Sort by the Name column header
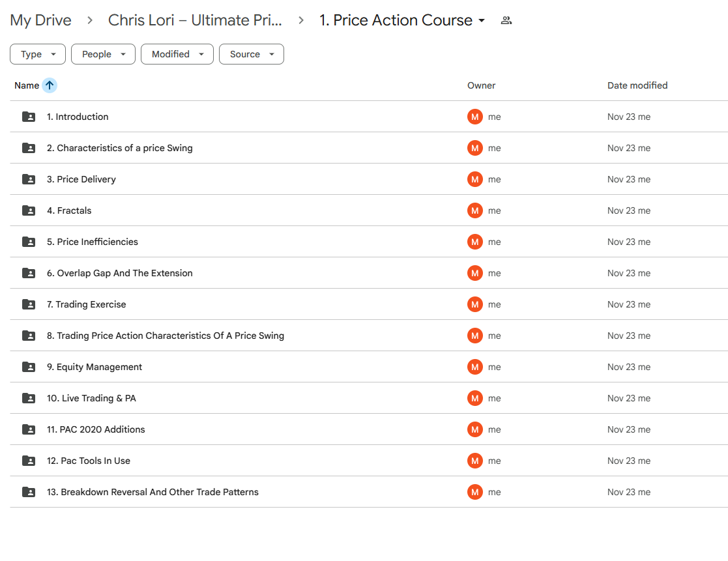The width and height of the screenshot is (728, 561). pos(27,85)
